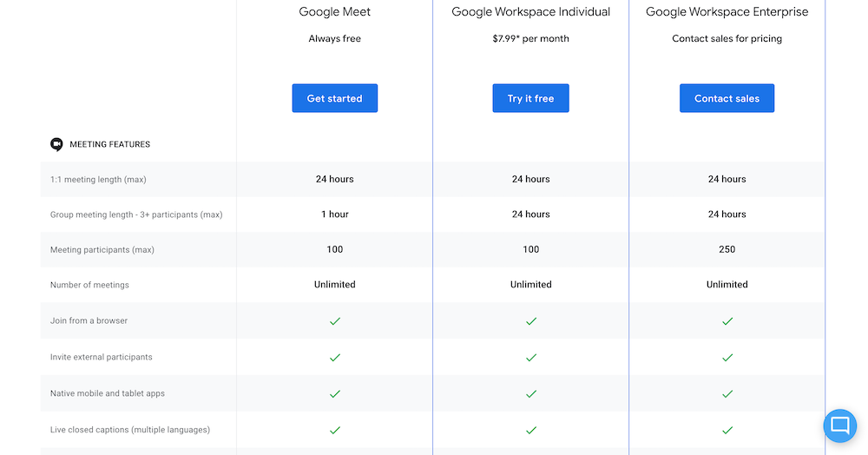Click the MEETING FEATURES section label
This screenshot has width=868, height=455.
pos(109,144)
